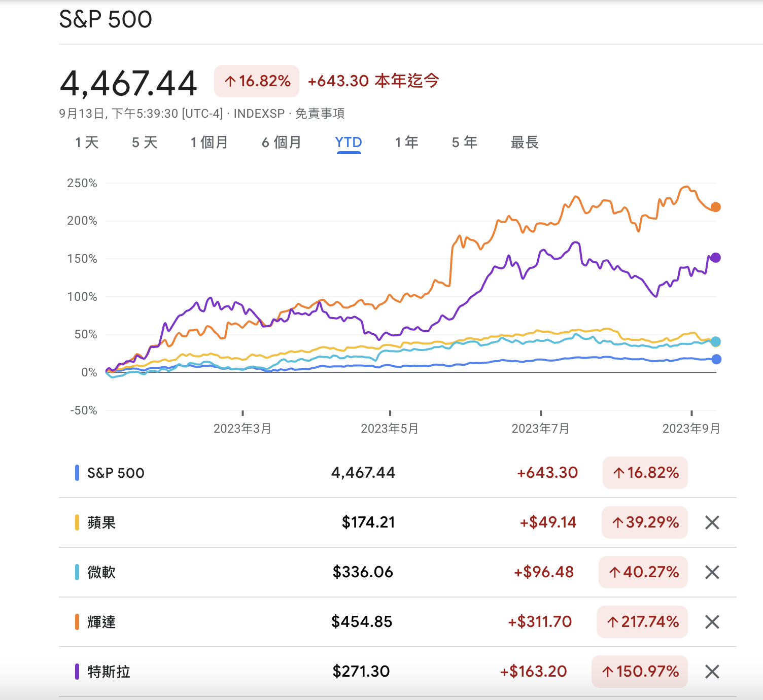Click the 4,467.44 value in S&P row
This screenshot has width=763, height=700.
(x=363, y=473)
